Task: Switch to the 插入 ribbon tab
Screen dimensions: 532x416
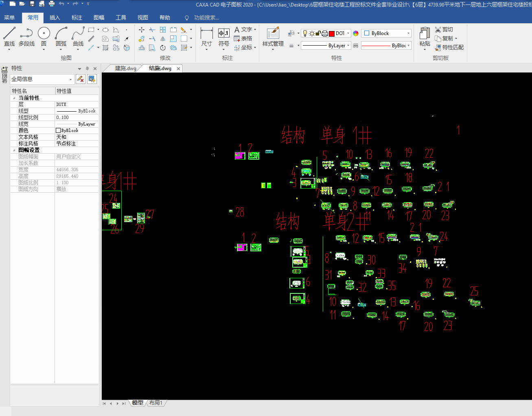Action: (x=55, y=18)
